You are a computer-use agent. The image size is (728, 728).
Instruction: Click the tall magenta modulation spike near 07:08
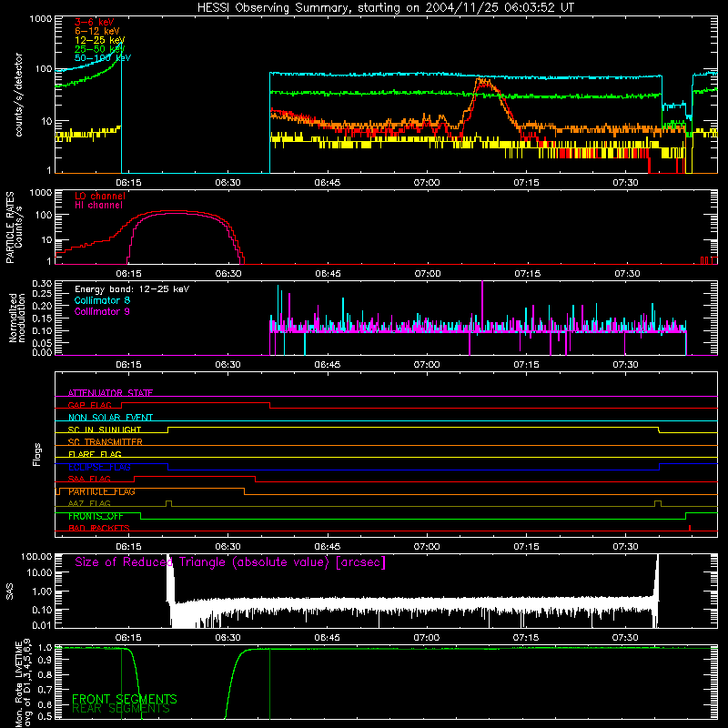tap(482, 307)
